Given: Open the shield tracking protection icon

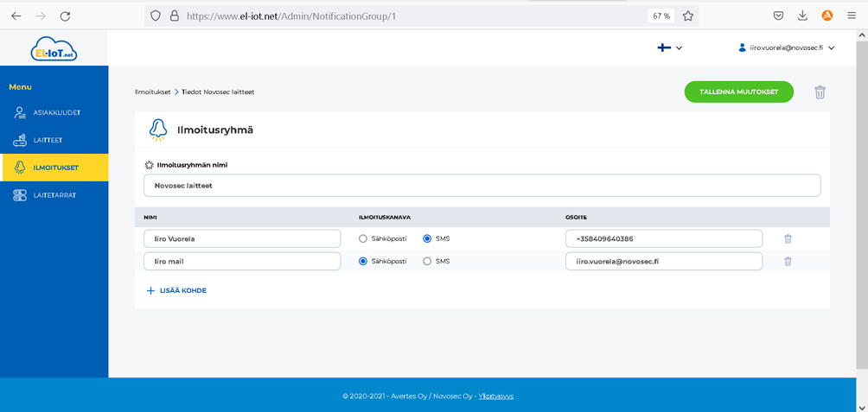Looking at the screenshot, I should click(x=156, y=16).
